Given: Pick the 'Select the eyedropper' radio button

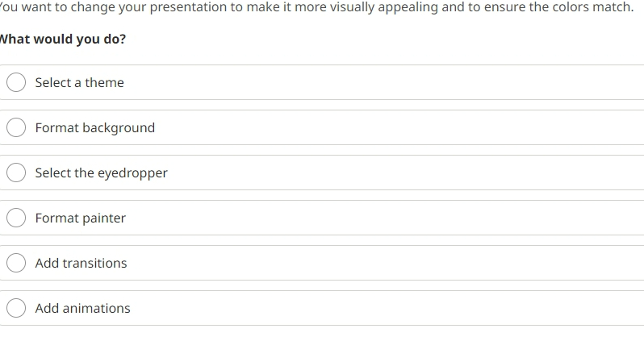Looking at the screenshot, I should (x=16, y=173).
